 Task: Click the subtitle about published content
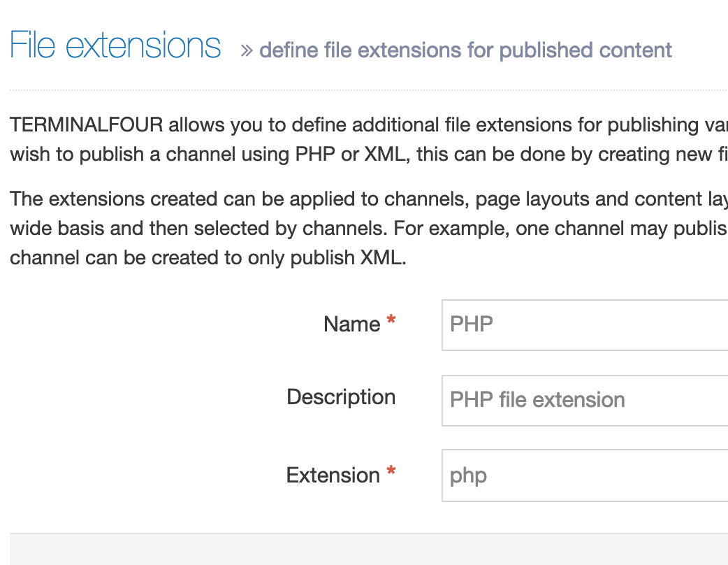point(465,50)
